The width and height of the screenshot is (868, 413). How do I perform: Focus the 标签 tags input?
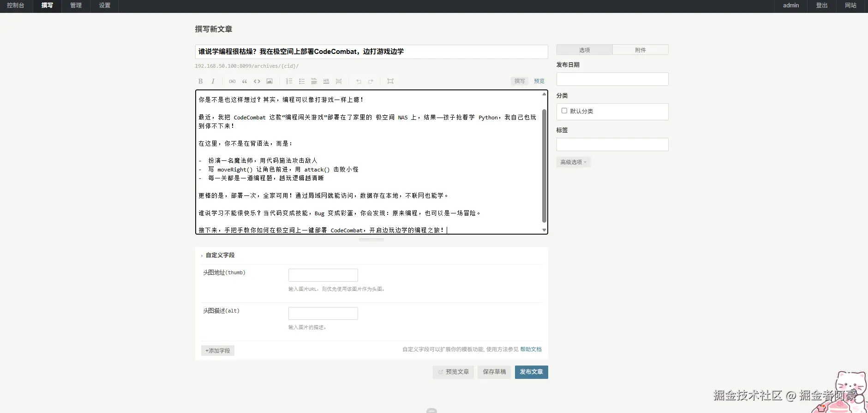[x=612, y=145]
